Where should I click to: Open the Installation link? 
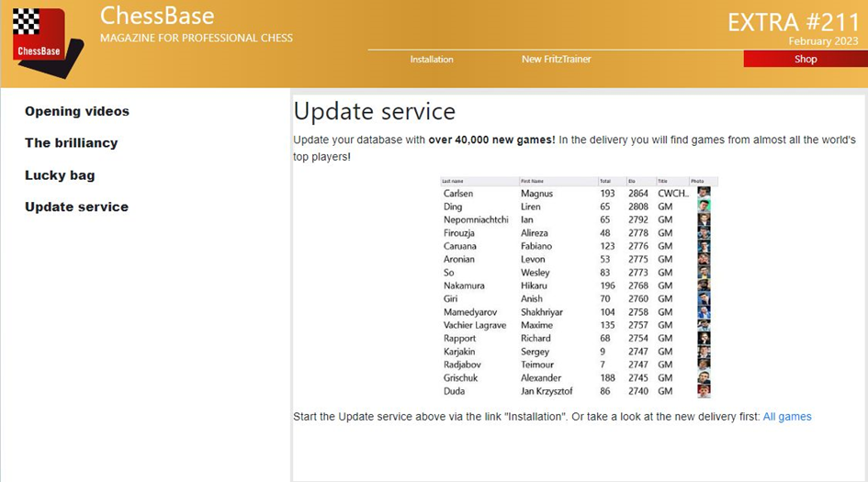[431, 59]
